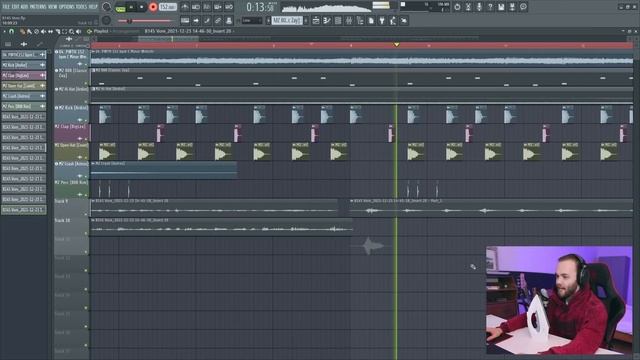Select the pink M2 Clap pattern in picker
Viewport: 640px width, 360px height.
click(23, 76)
